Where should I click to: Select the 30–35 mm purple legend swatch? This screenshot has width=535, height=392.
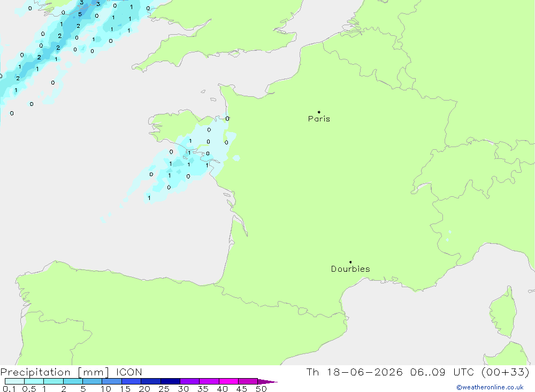click(190, 381)
